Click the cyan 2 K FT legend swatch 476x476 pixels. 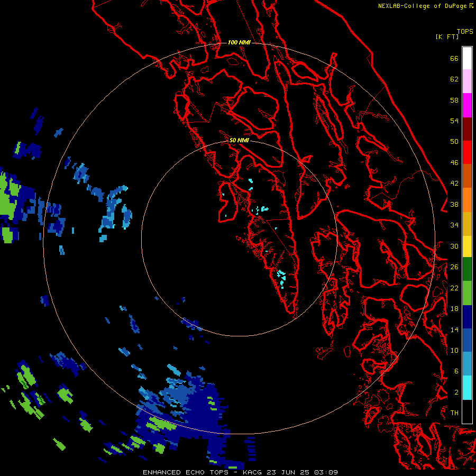[x=467, y=388]
